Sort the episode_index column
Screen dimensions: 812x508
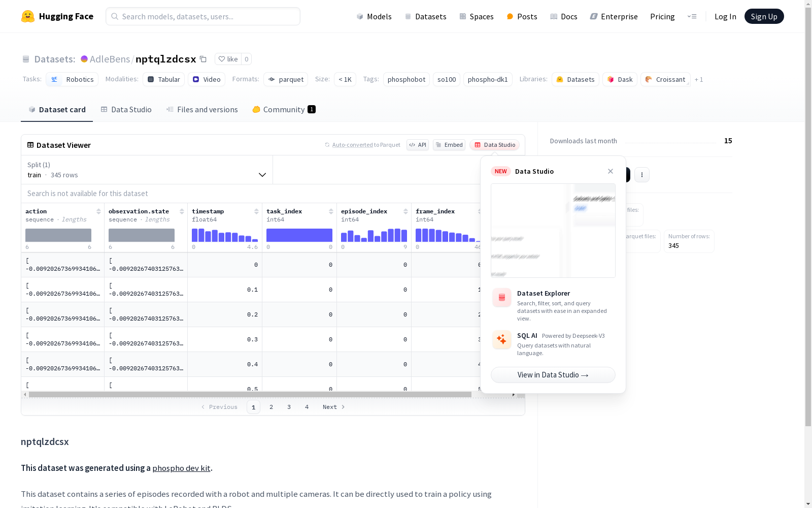(x=405, y=211)
